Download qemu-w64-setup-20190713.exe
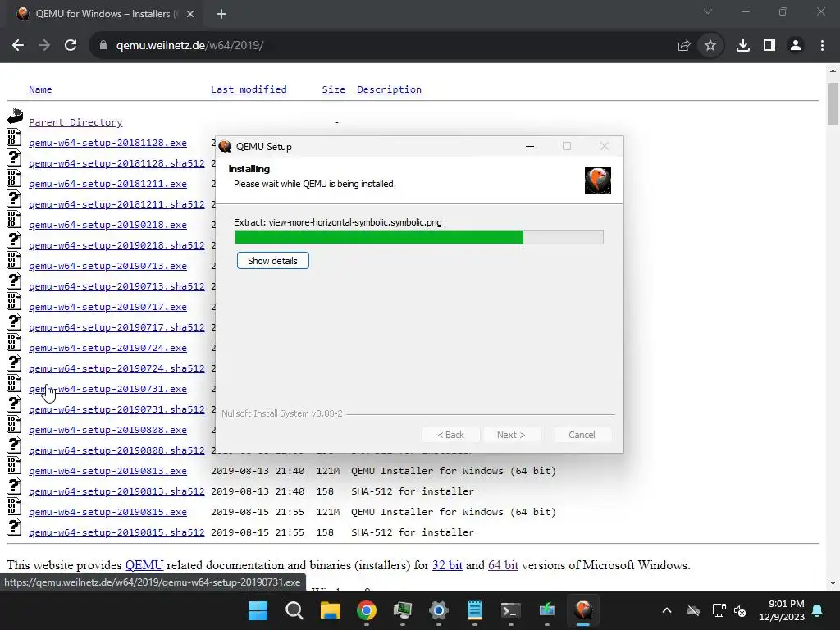840x630 pixels. 107,266
